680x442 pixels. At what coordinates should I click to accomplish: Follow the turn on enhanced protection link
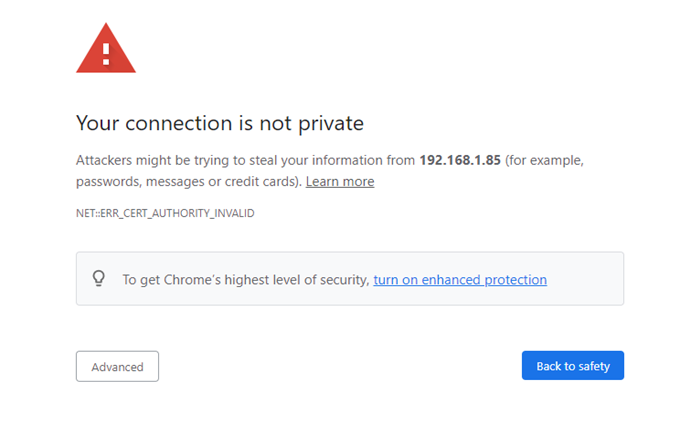click(x=460, y=280)
